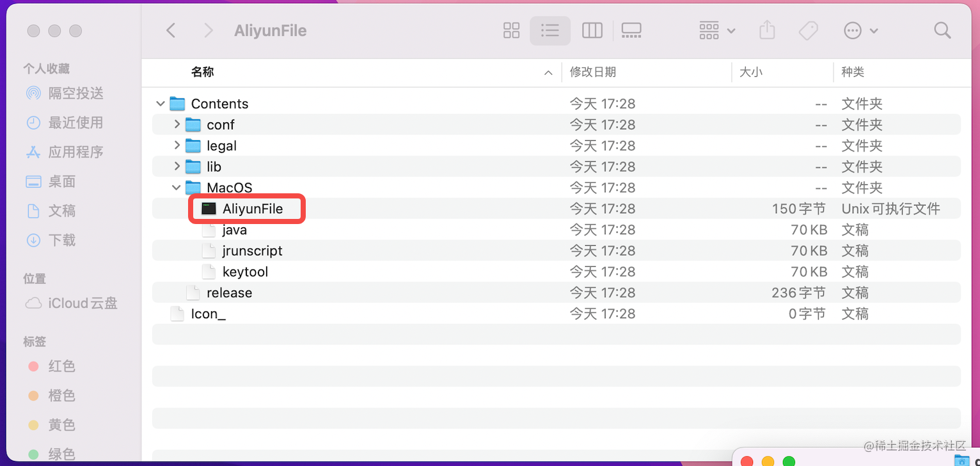The width and height of the screenshot is (980, 466).
Task: Open 桌面 in the sidebar
Action: pos(51,182)
